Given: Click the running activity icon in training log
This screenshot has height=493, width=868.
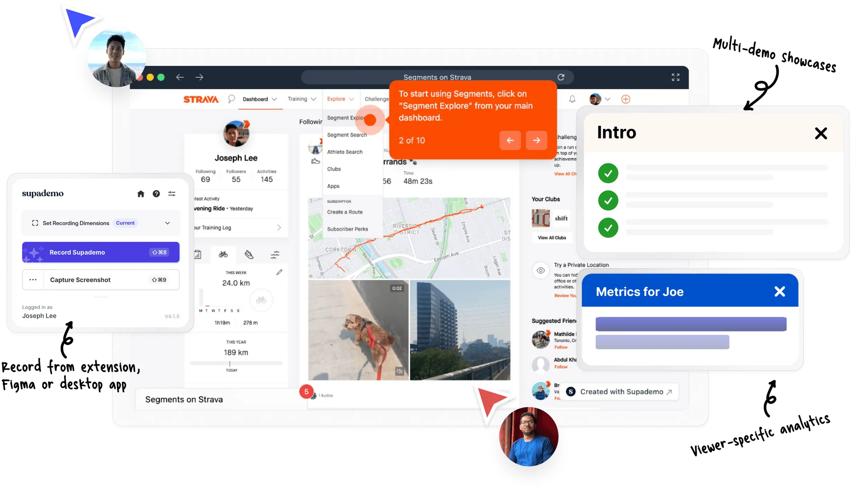Looking at the screenshot, I should 248,254.
